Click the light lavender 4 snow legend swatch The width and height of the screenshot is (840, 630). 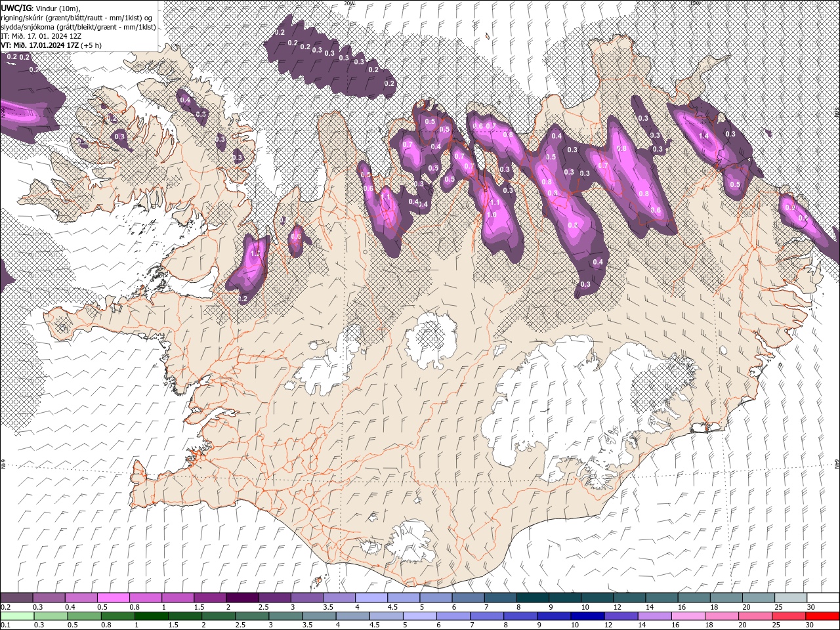coord(371,598)
